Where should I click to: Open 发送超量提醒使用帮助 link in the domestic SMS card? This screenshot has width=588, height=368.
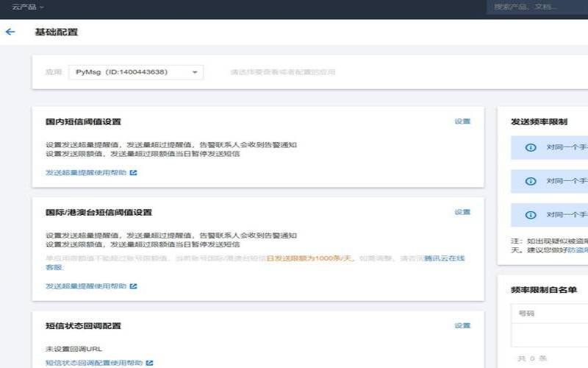pos(86,173)
